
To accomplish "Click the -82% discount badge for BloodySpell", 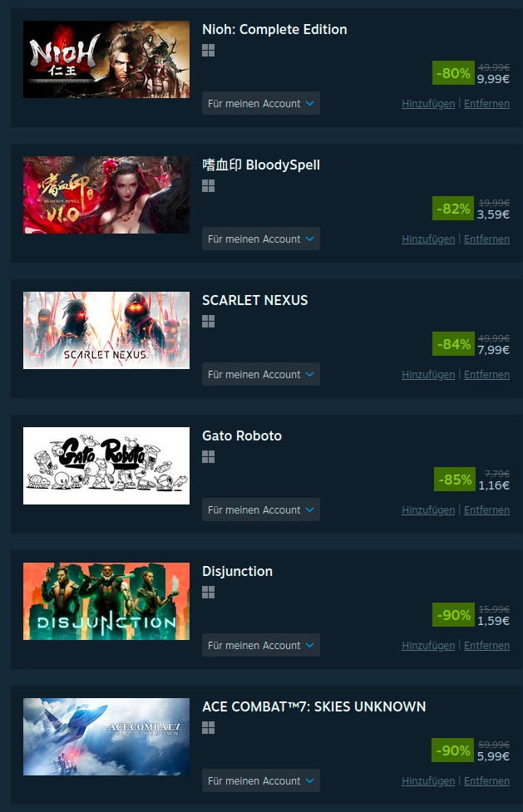I will pyautogui.click(x=453, y=209).
